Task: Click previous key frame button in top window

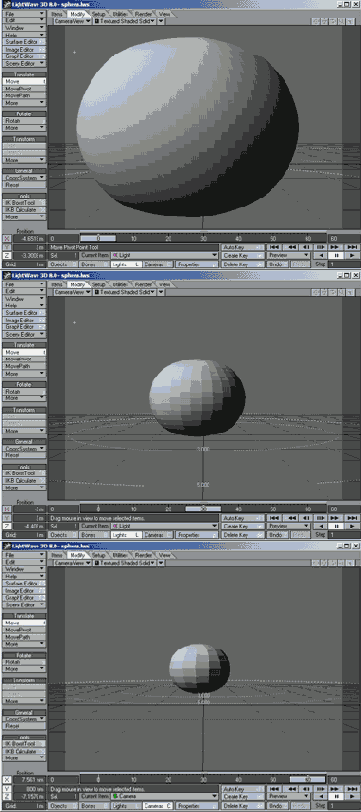Action: tap(292, 247)
